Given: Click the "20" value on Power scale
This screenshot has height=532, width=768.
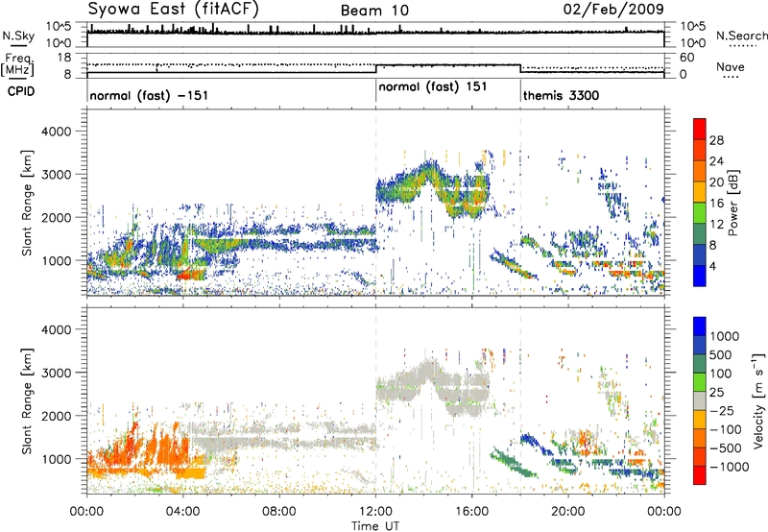Looking at the screenshot, I should [x=716, y=182].
